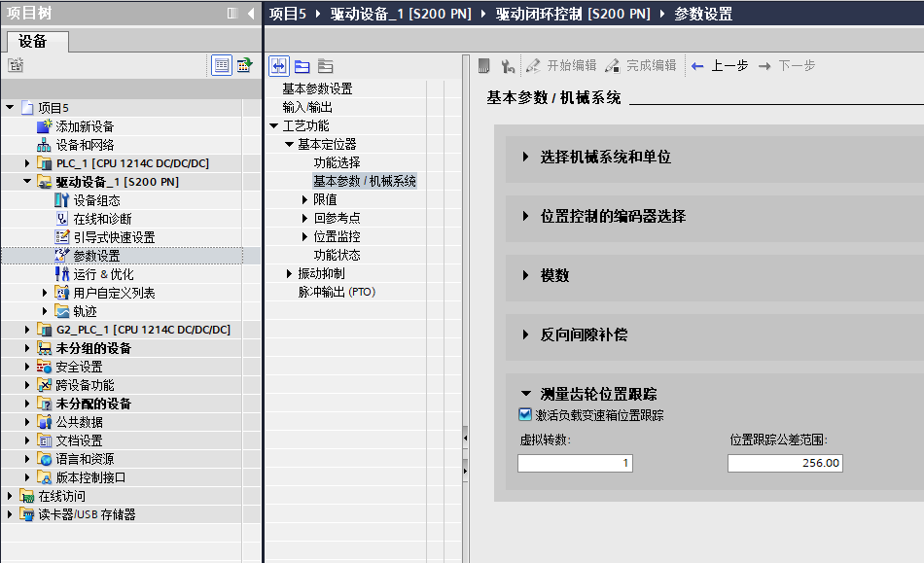
Task: Click the new item icon under 设备 tab
Action: pyautogui.click(x=16, y=65)
